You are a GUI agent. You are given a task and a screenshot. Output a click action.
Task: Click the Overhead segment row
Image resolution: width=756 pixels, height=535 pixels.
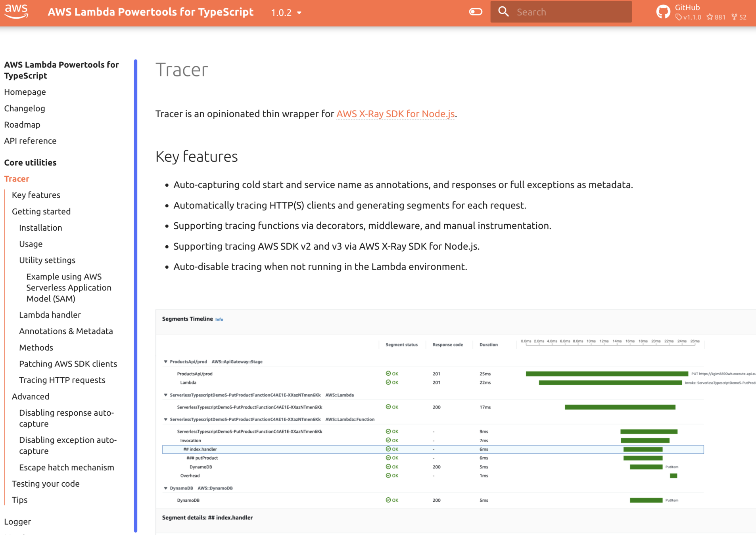coord(433,476)
